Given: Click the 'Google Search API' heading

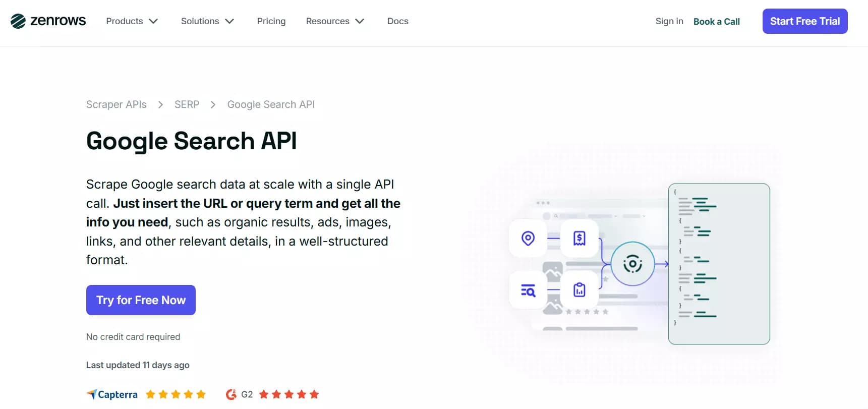Looking at the screenshot, I should tap(191, 141).
